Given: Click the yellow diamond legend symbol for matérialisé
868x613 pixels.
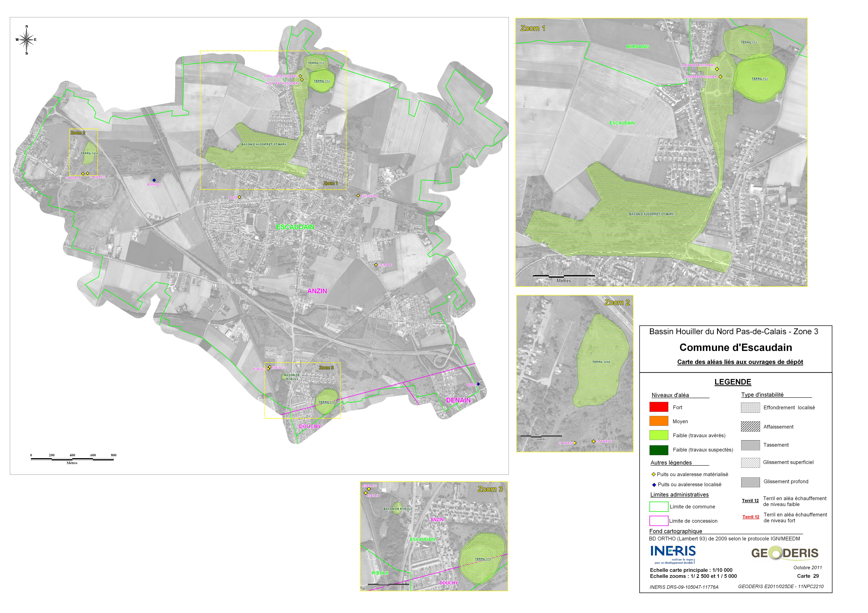Looking at the screenshot, I should pos(654,474).
